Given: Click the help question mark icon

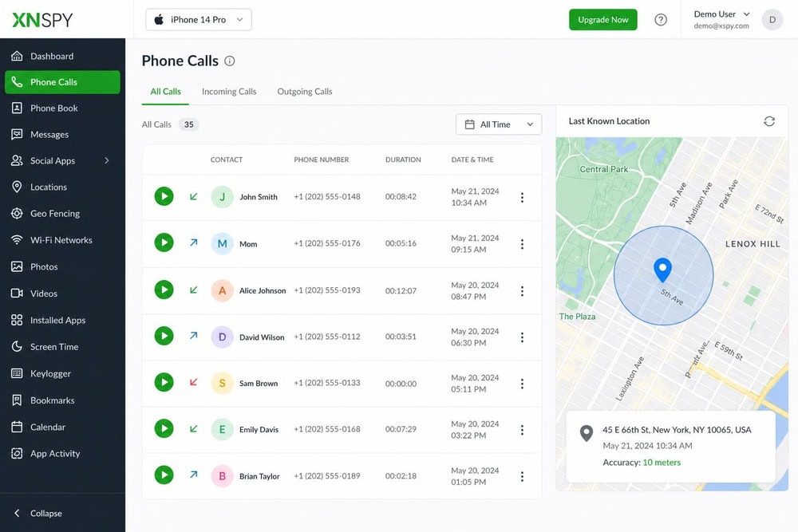Looking at the screenshot, I should (x=661, y=20).
